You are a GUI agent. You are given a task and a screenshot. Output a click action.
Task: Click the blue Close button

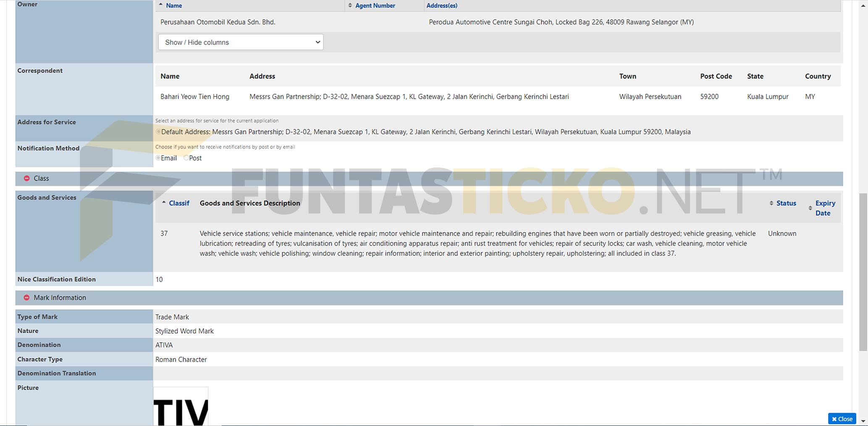(842, 419)
